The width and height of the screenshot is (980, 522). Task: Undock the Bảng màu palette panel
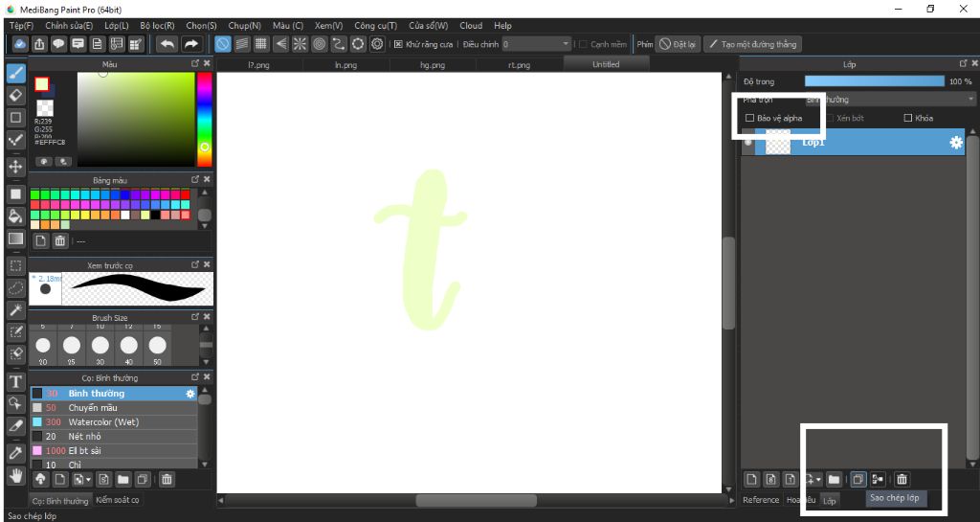point(195,179)
